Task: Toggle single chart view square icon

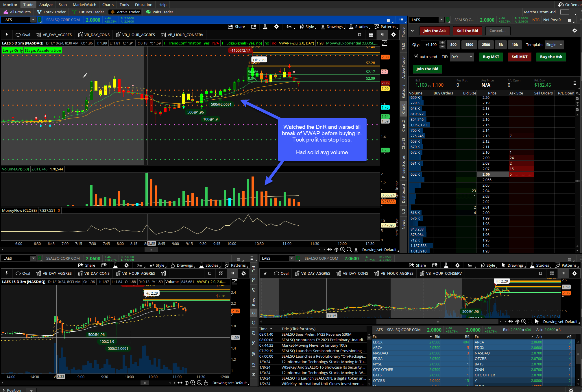Action: tap(359, 35)
